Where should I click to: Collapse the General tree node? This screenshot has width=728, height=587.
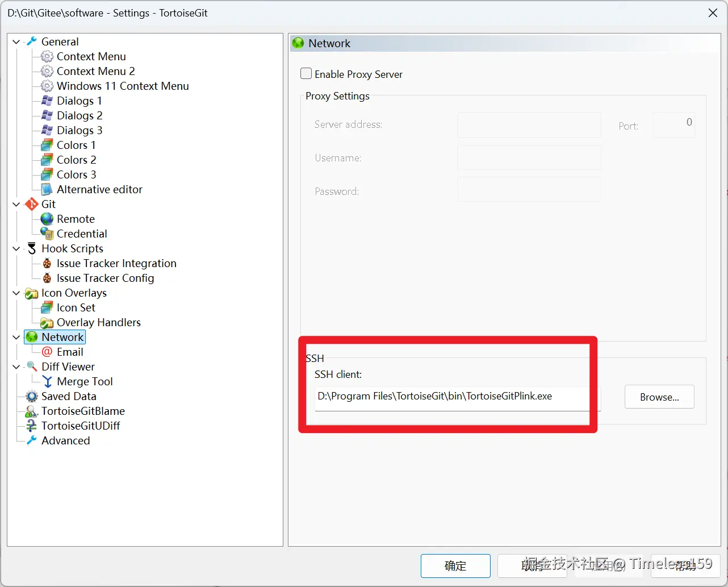pyautogui.click(x=16, y=42)
